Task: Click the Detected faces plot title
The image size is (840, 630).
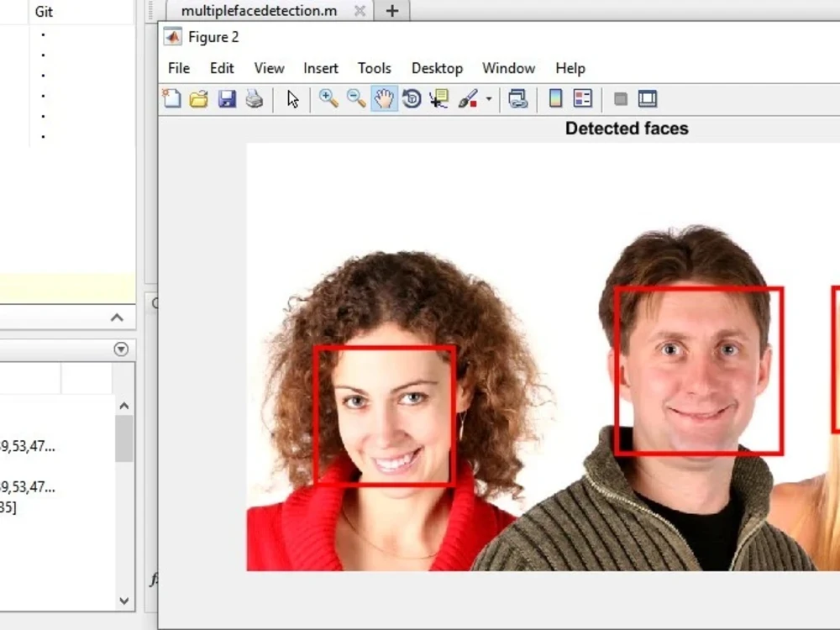Action: [627, 129]
